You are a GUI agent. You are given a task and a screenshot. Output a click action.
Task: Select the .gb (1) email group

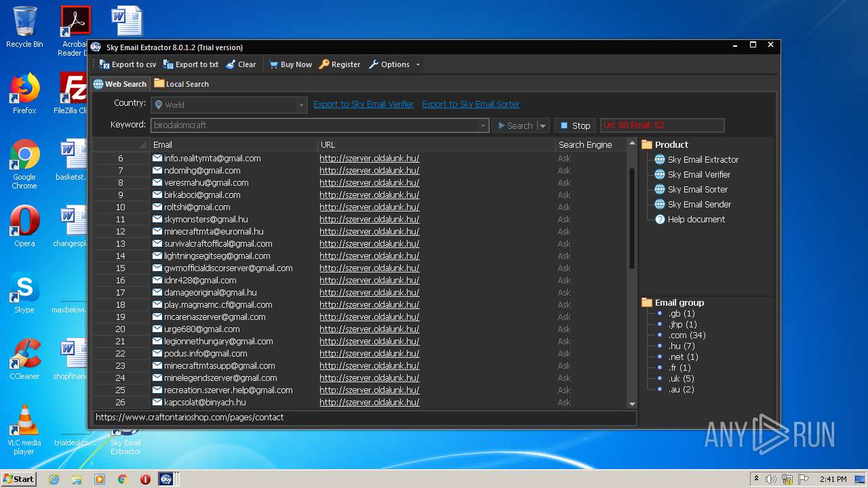(x=682, y=313)
